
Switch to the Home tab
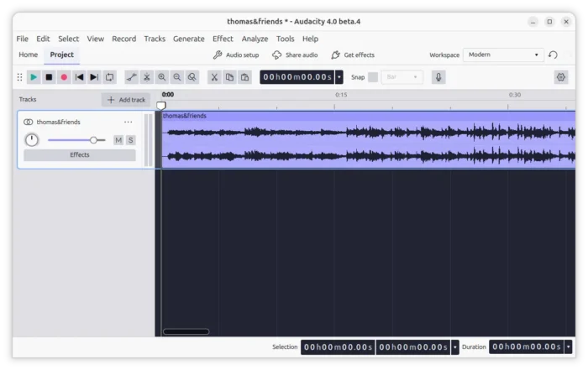pos(28,55)
